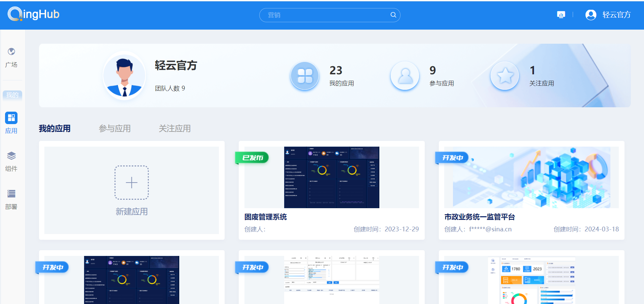
Task: Open the 部署 deployment sidebar icon
Action: tap(11, 194)
